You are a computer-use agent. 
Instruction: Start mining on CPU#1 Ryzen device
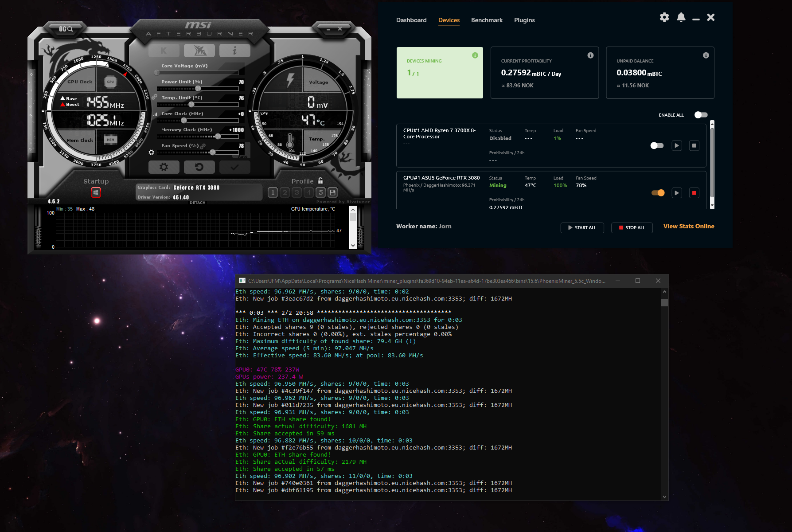[677, 145]
